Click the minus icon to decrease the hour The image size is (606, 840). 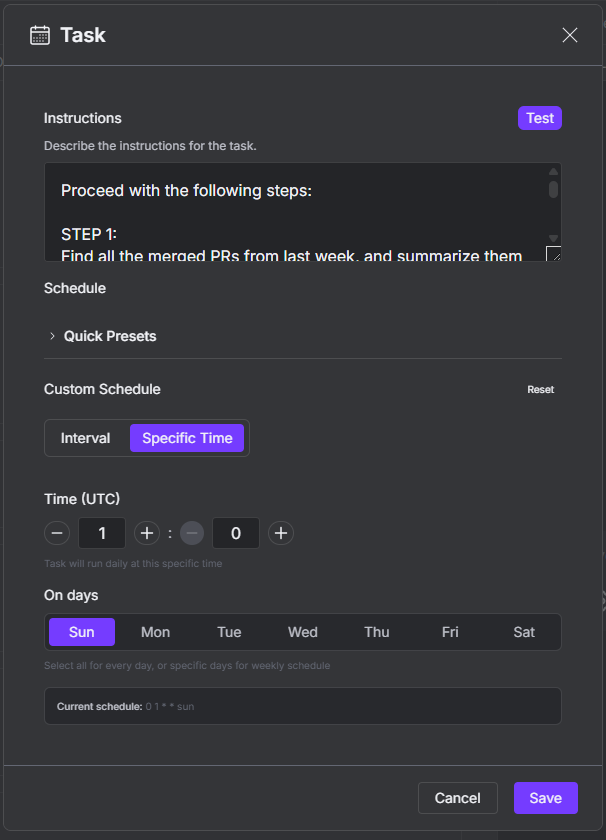[57, 533]
